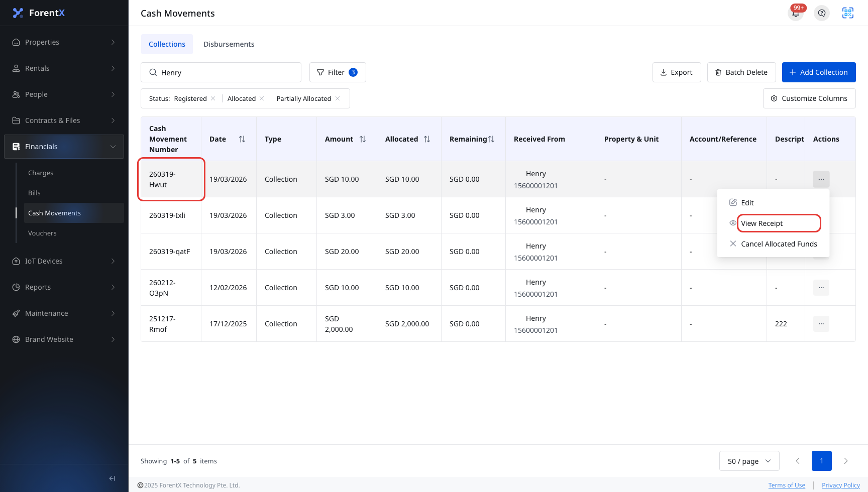Screen dimensions: 868x492
Task: Click the Export button
Action: click(x=677, y=72)
